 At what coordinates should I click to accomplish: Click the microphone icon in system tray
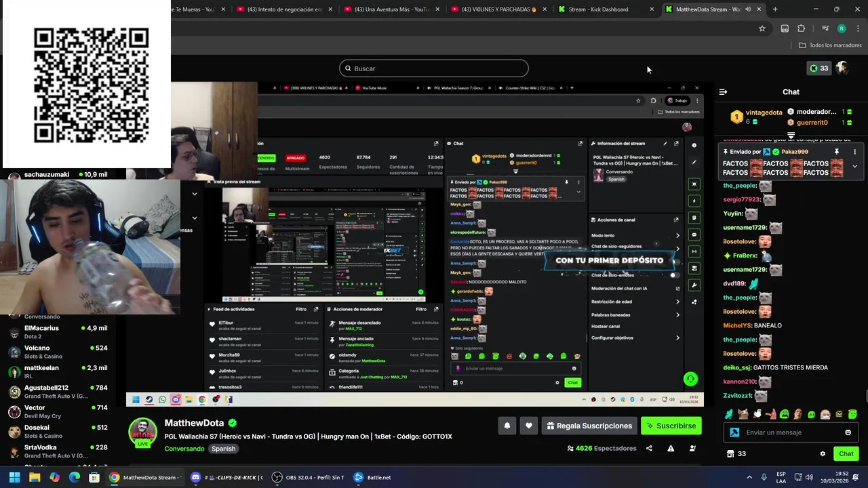[x=764, y=477]
